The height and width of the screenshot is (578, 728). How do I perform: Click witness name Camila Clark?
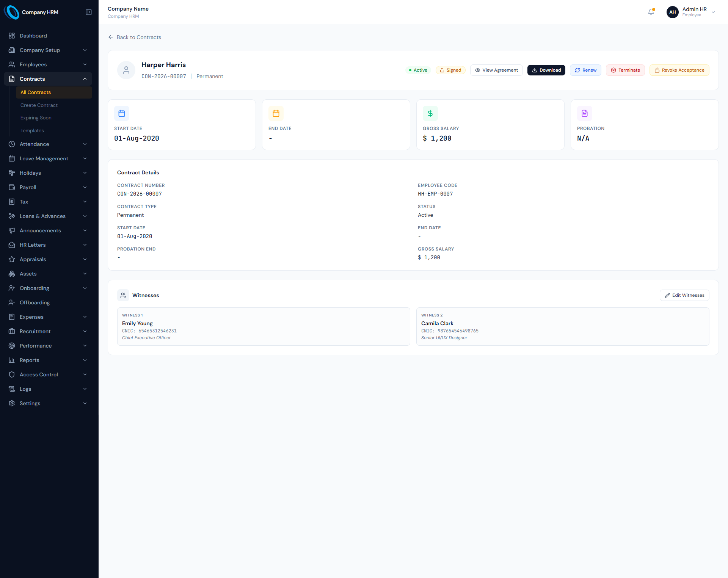437,323
